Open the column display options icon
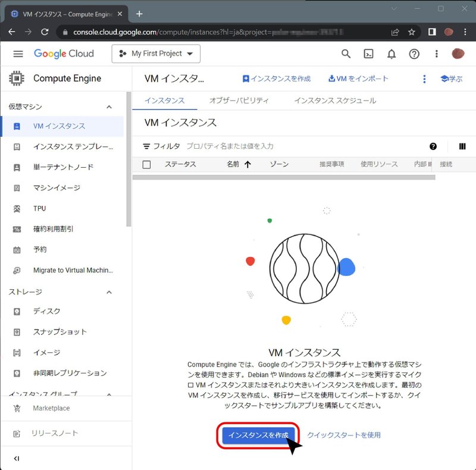Viewport: 476px width, 470px height. (462, 146)
